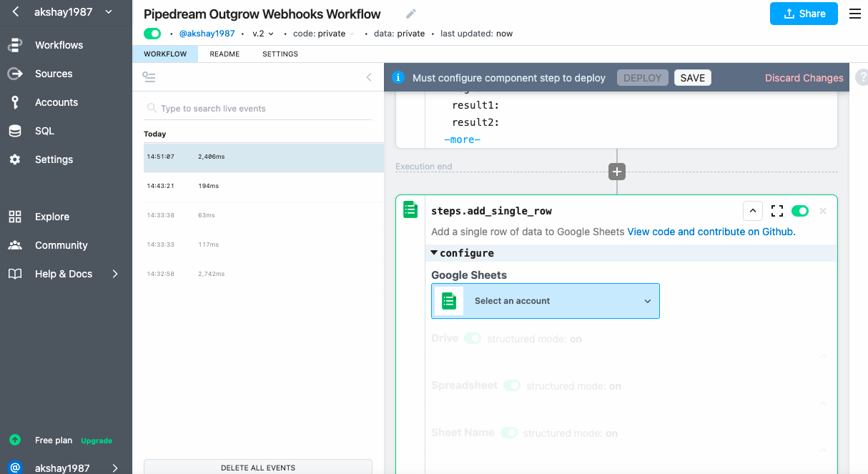Click the Explore grid icon
This screenshot has width=868, height=474.
tap(15, 217)
